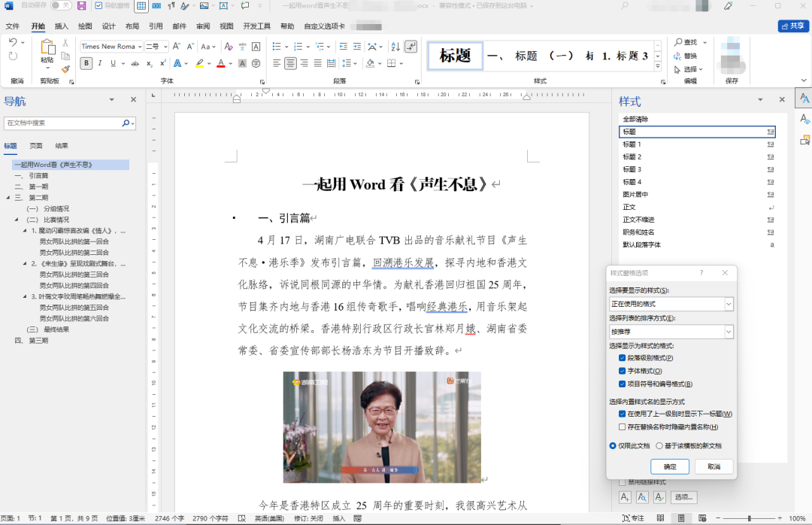Open the References ribbon tab
This screenshot has height=525, width=812.
tap(156, 26)
